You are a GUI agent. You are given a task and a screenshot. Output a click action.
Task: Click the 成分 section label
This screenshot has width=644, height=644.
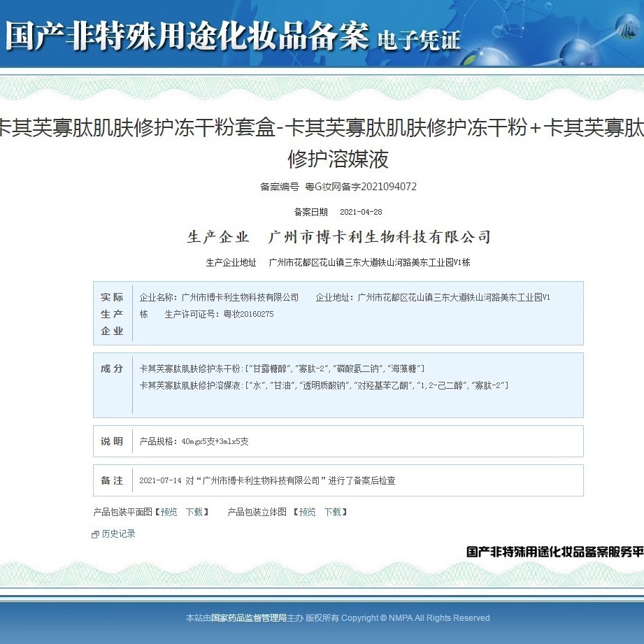[112, 368]
